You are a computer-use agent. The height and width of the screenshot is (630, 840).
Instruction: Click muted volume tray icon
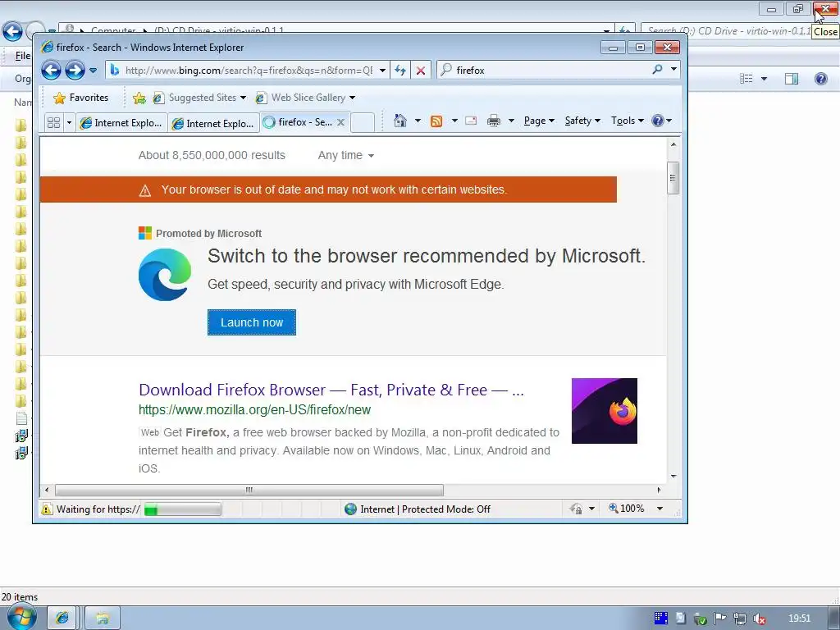click(760, 619)
